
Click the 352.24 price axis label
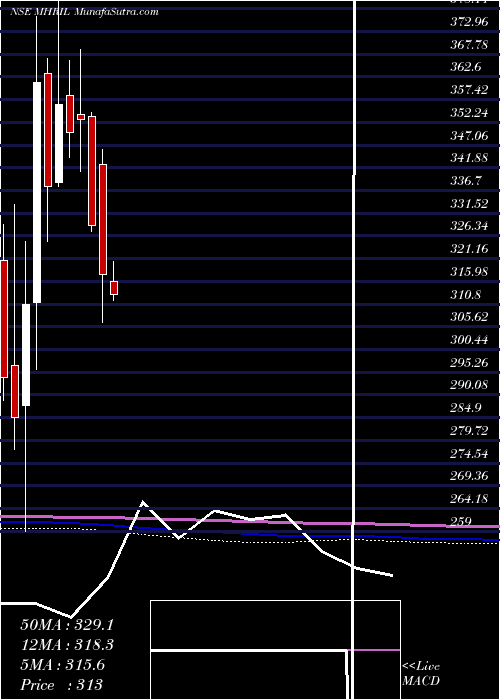[x=469, y=112]
